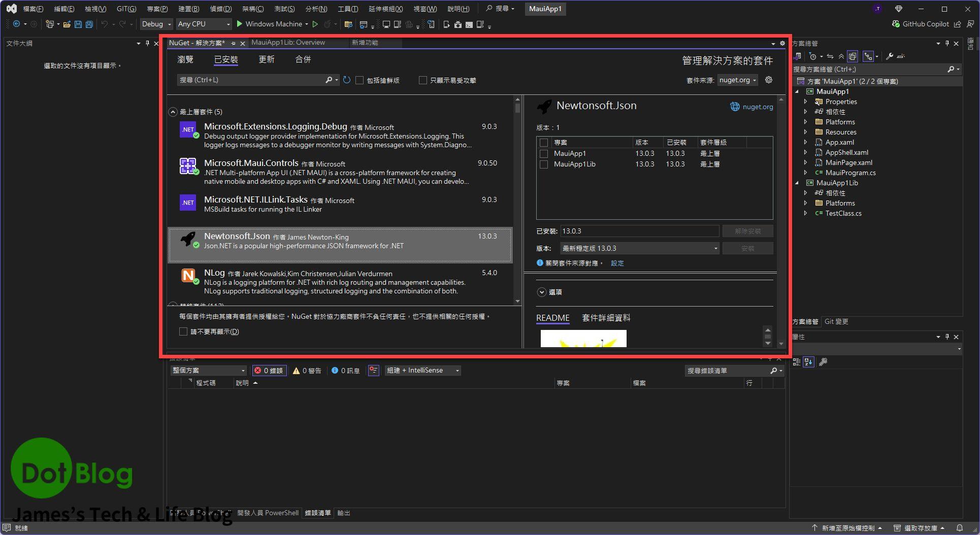
Task: Open package source settings gear icon
Action: (x=769, y=80)
